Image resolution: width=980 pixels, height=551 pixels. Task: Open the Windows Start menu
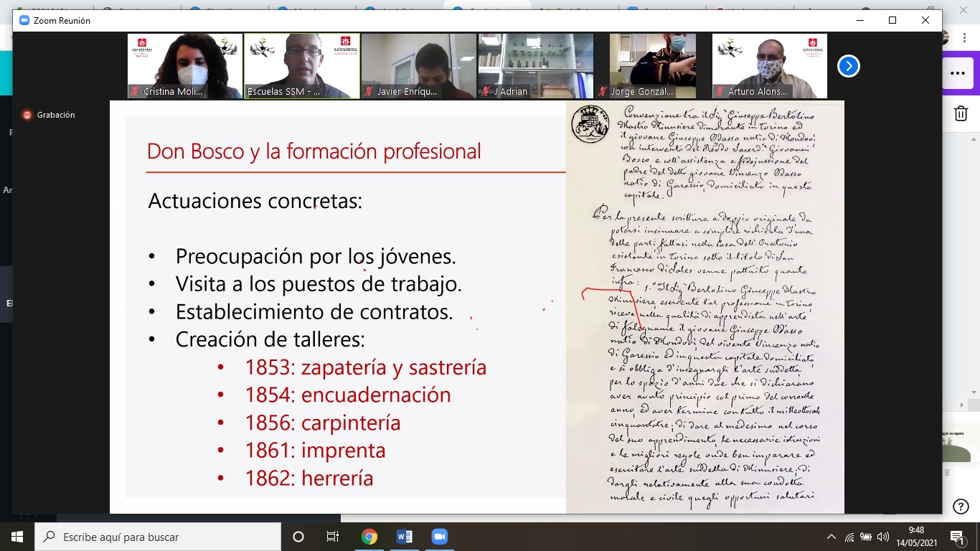point(17,537)
